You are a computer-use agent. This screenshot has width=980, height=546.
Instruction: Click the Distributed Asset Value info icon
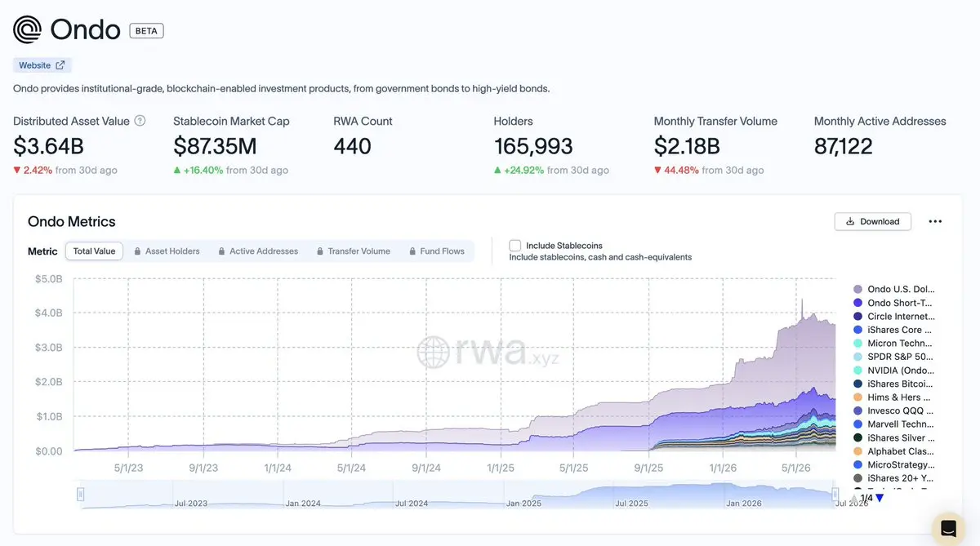(x=140, y=121)
